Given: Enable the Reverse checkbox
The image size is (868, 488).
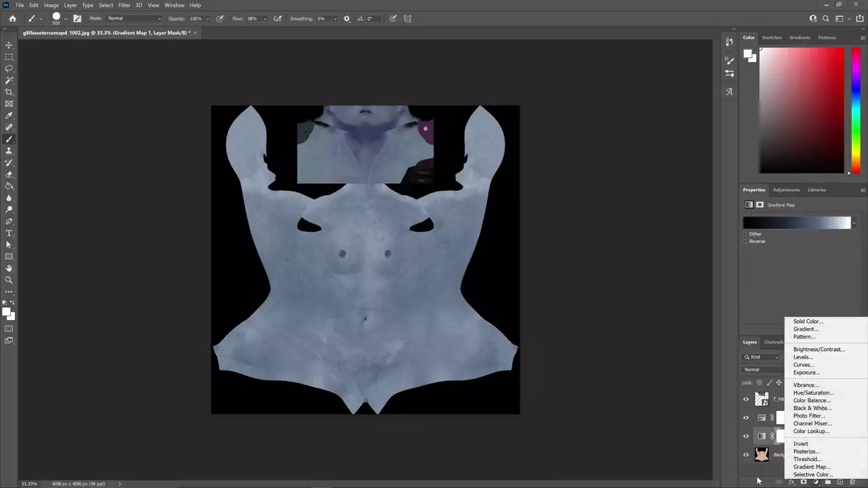Looking at the screenshot, I should [x=745, y=241].
